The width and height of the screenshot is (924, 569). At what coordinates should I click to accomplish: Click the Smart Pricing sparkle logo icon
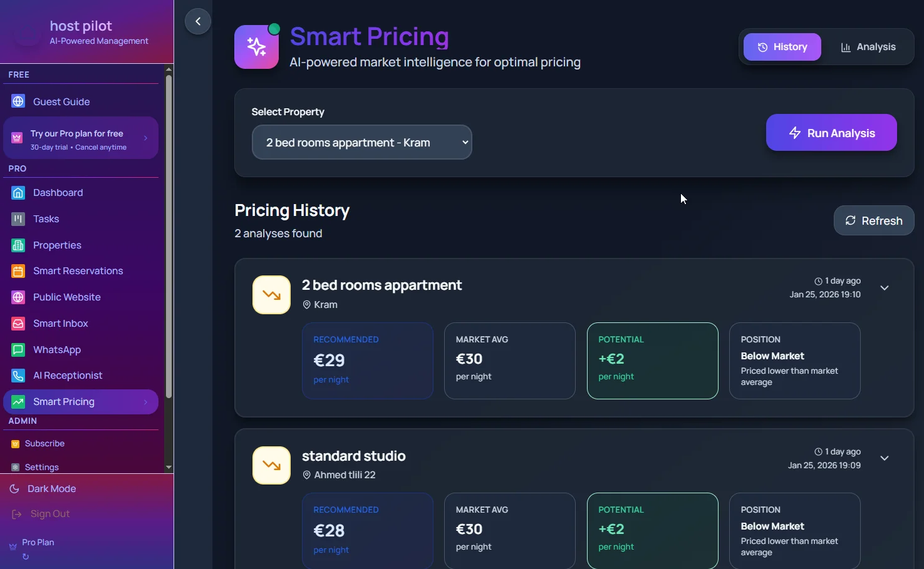(256, 46)
